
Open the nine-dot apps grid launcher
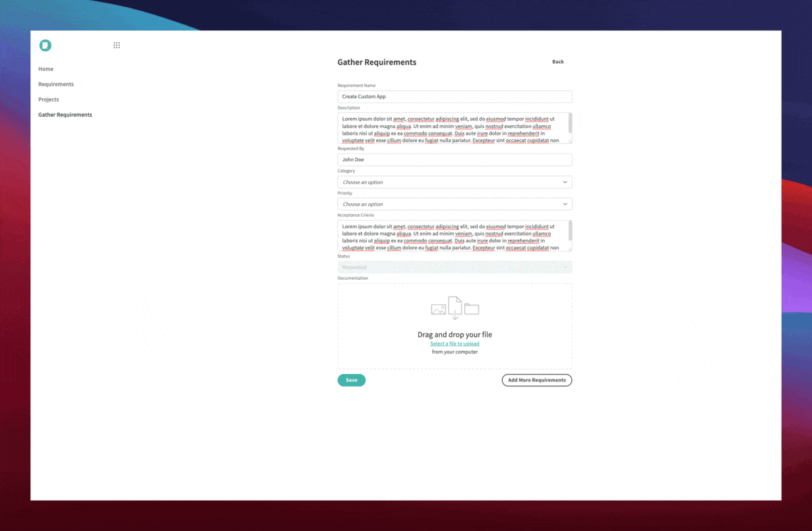pyautogui.click(x=116, y=45)
